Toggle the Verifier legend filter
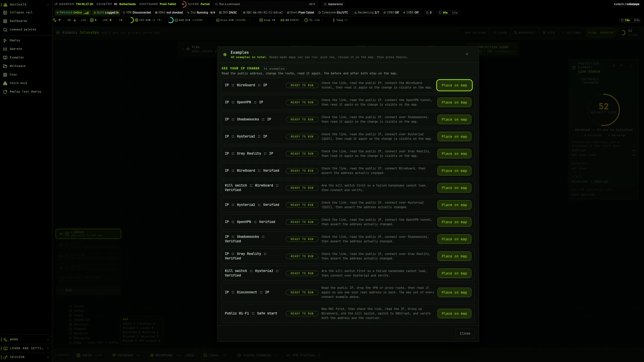 click(78, 325)
